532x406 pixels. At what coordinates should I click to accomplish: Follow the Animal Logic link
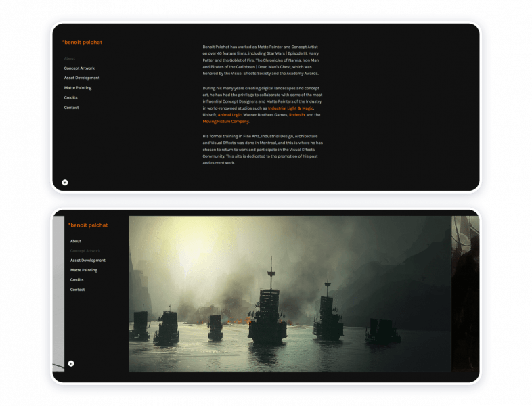(x=229, y=115)
